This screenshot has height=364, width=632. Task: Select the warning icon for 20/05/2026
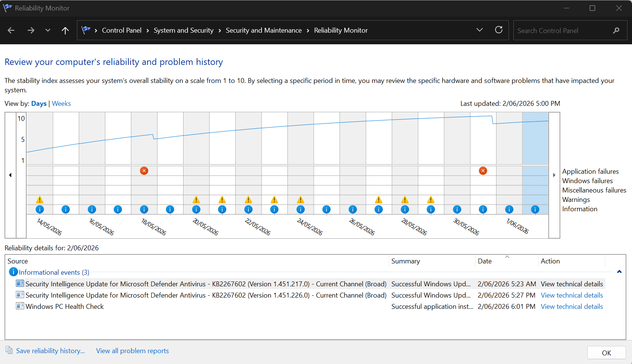pyautogui.click(x=196, y=200)
